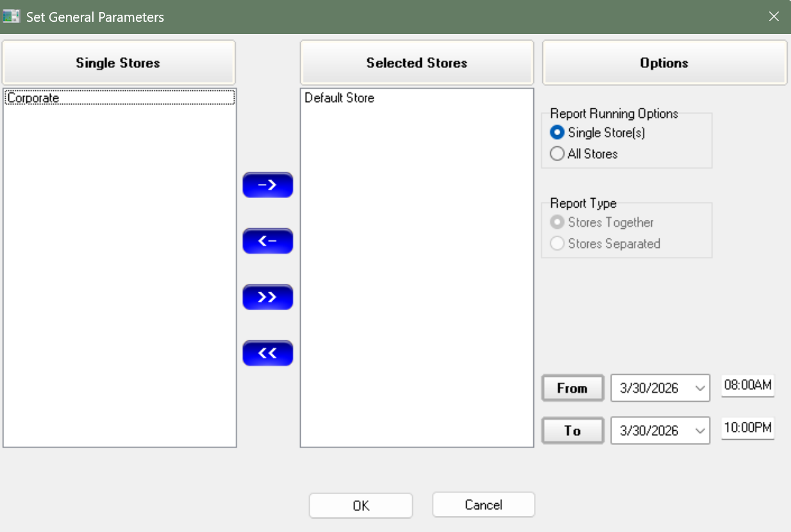Image resolution: width=791 pixels, height=532 pixels.
Task: Open the To date dropdown
Action: (x=700, y=431)
